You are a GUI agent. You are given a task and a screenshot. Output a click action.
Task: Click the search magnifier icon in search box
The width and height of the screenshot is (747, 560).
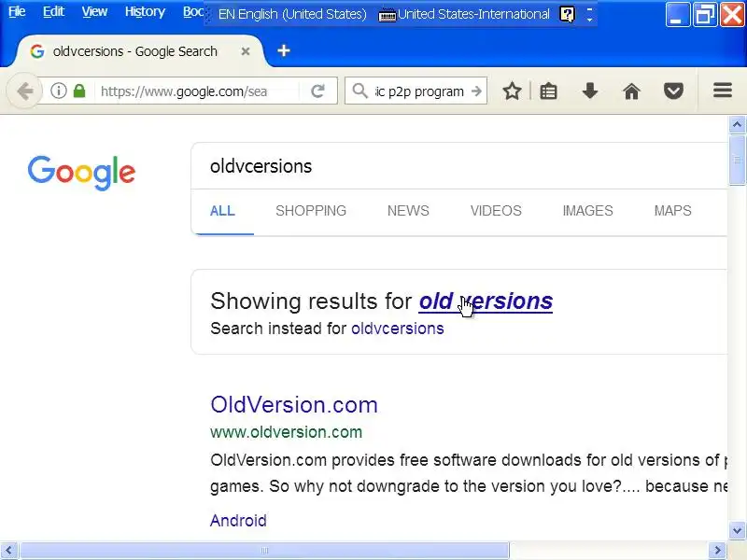click(360, 91)
